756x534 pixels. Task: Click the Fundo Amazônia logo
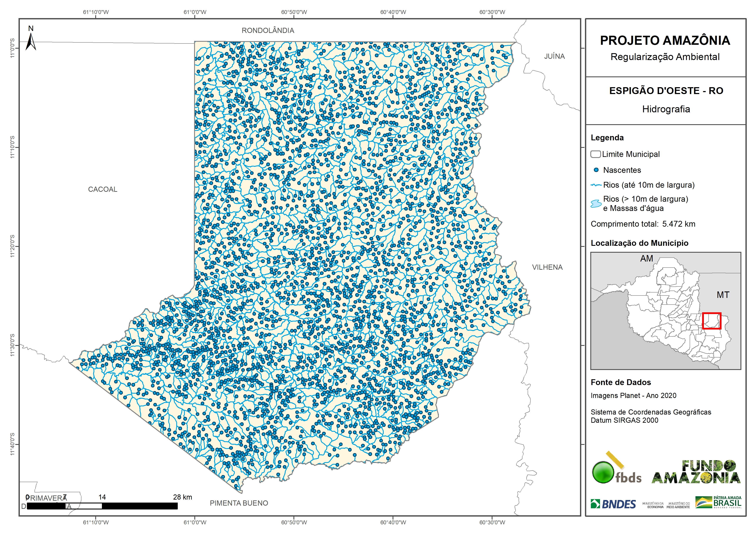[x=696, y=472]
